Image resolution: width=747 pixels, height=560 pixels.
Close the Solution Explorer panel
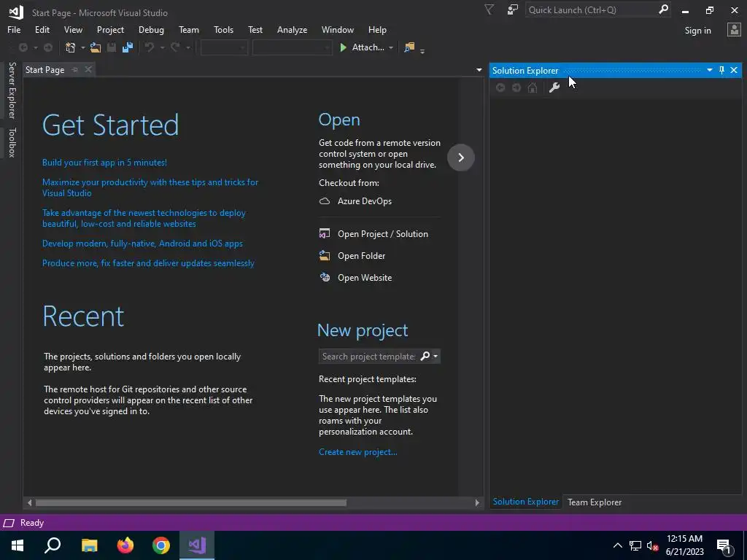click(x=734, y=71)
